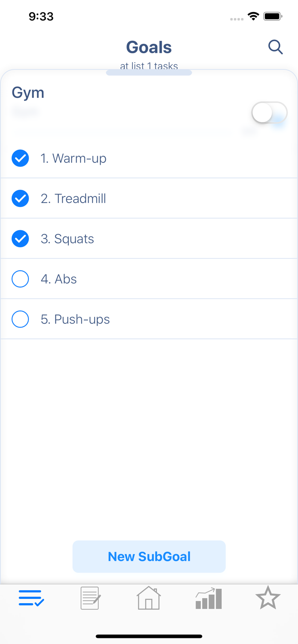Tap the Wi-Fi icon in the status bar
The image size is (298, 644).
pos(253,16)
